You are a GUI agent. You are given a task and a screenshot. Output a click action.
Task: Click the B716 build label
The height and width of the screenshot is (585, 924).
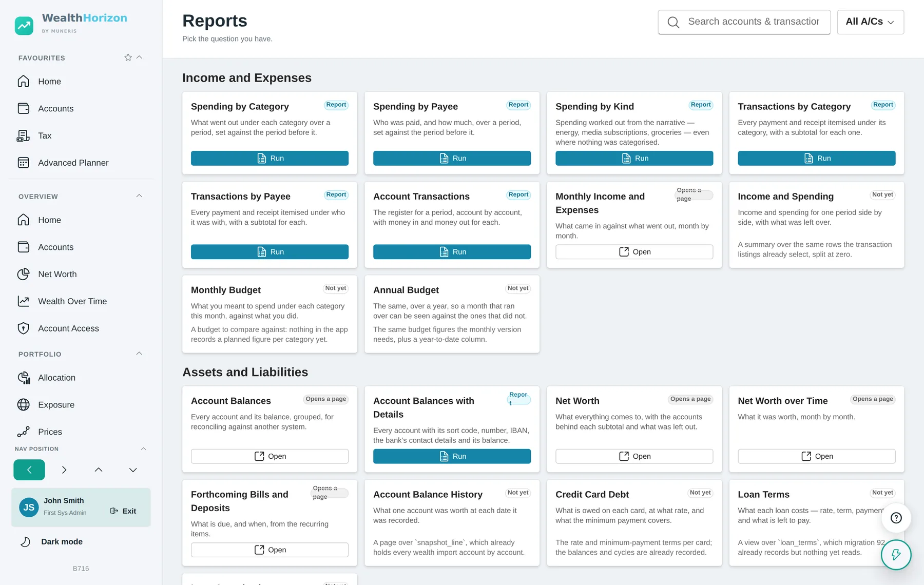tap(81, 569)
